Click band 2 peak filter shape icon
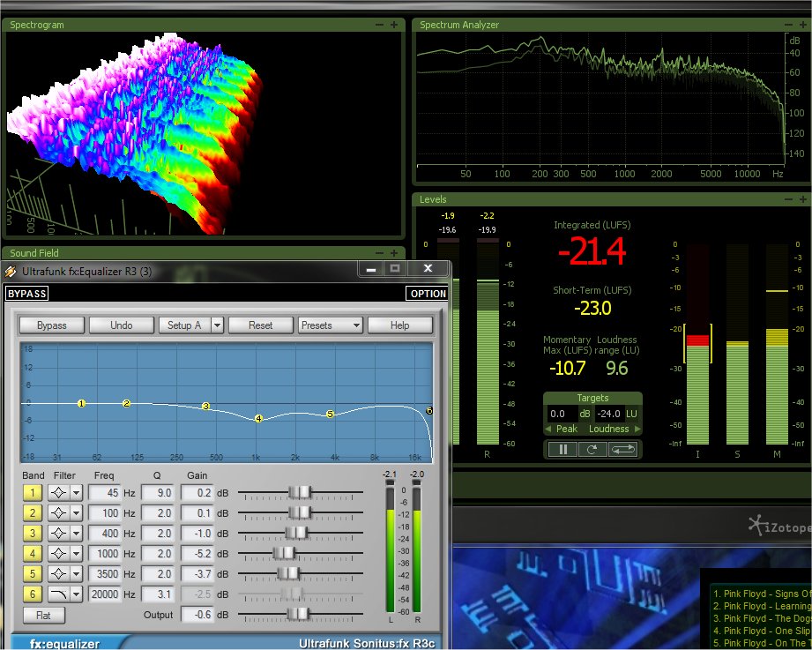Image resolution: width=812 pixels, height=650 pixels. (58, 512)
